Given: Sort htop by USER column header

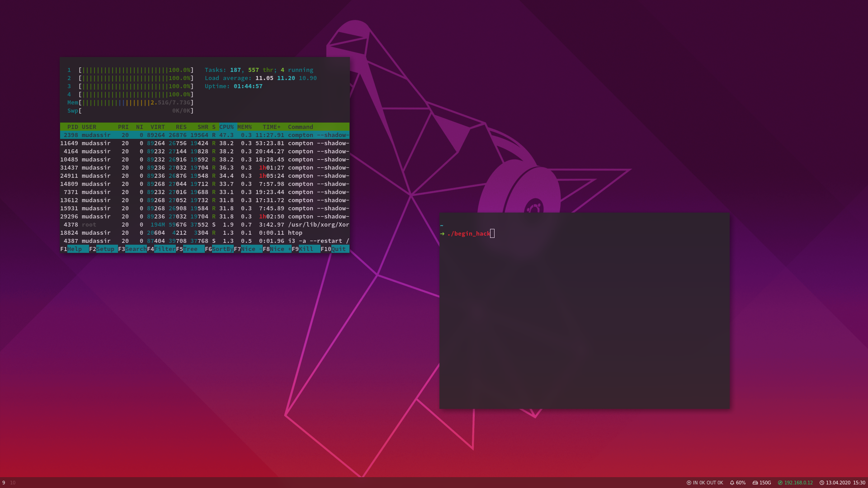Looking at the screenshot, I should point(89,127).
